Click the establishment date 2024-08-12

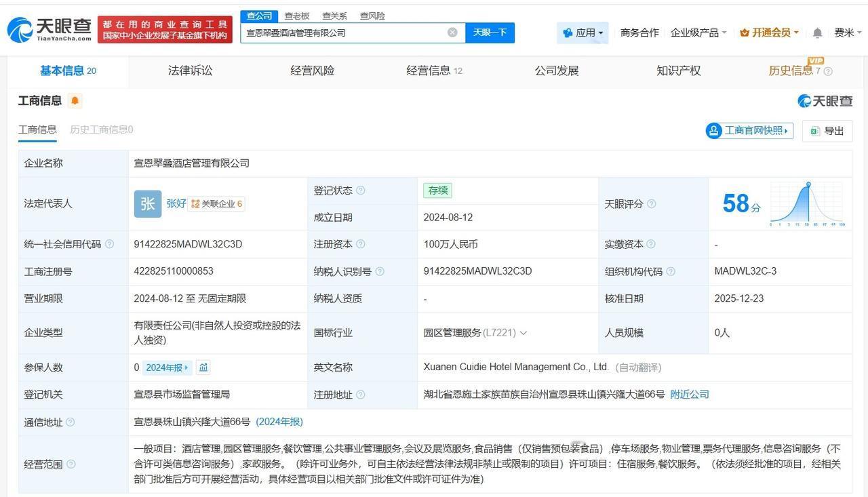pyautogui.click(x=448, y=218)
